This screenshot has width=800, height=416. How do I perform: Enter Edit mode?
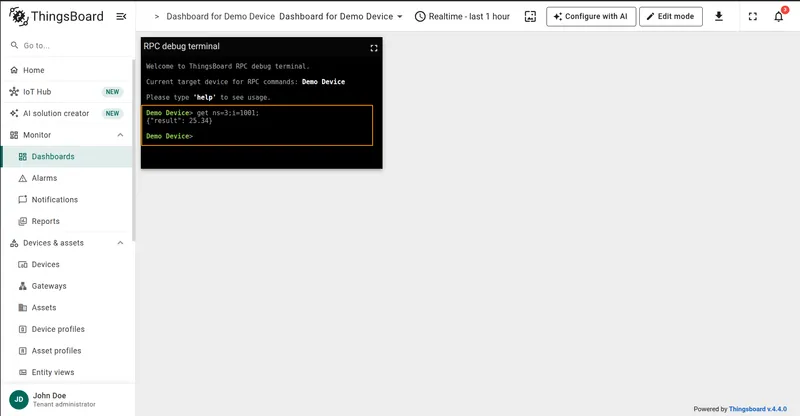pos(670,16)
